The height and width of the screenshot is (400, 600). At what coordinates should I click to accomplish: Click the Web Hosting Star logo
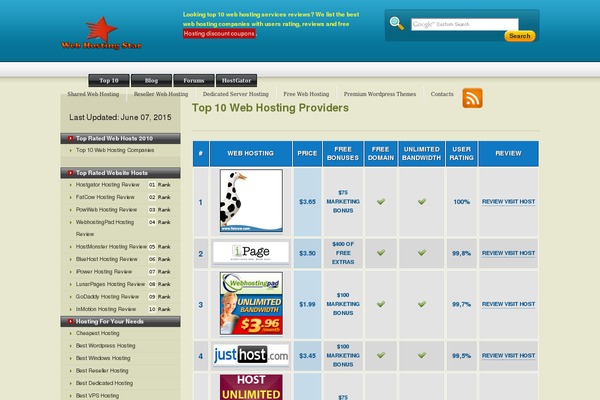pos(101,33)
